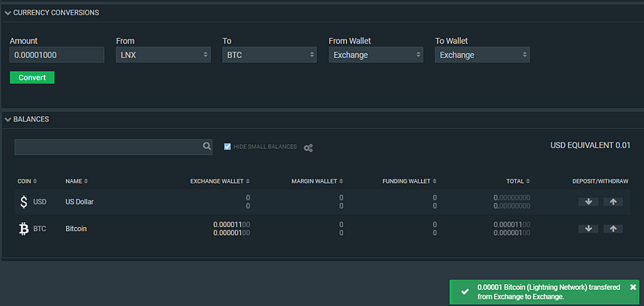Click 'USD EQUIVALENT 0.01' text

[x=590, y=146]
